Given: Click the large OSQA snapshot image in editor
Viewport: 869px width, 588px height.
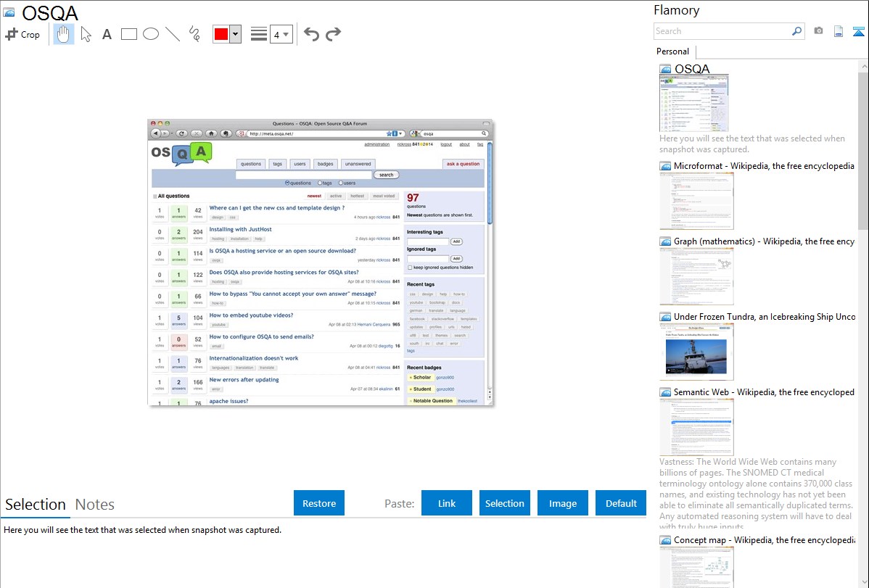Looking at the screenshot, I should coord(321,262).
